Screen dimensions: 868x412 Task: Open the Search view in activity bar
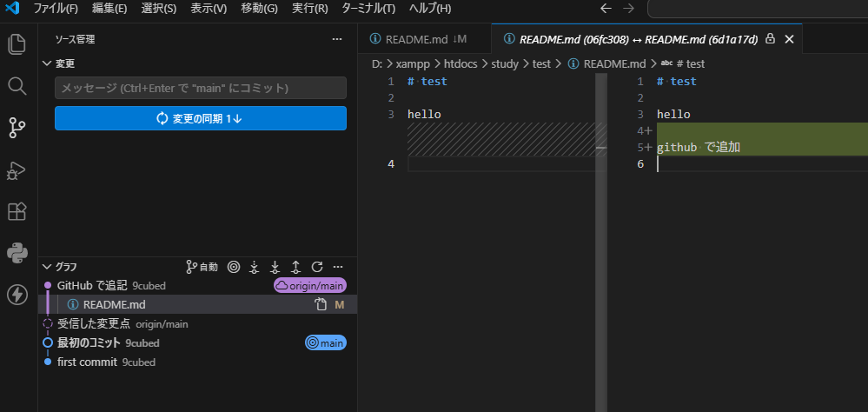click(x=17, y=86)
